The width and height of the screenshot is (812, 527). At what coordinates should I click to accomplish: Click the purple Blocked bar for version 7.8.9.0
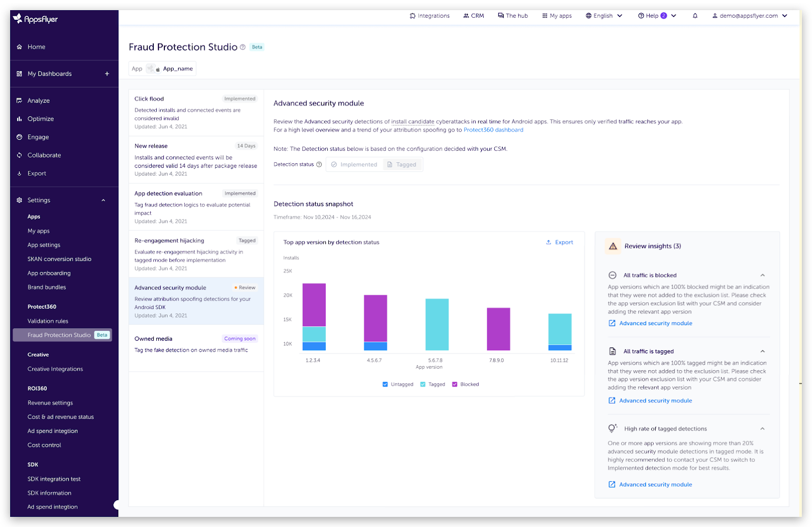tap(498, 329)
